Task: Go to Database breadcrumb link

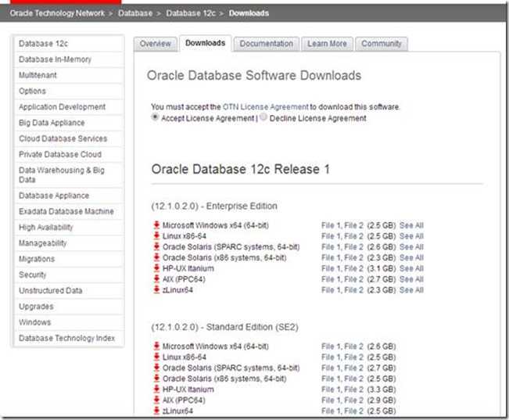Action: click(x=135, y=13)
